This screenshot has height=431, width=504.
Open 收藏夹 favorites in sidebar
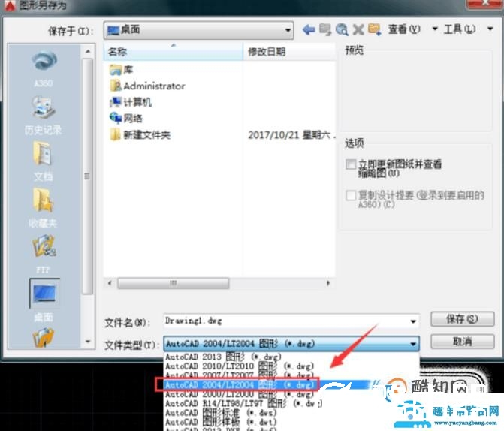(43, 209)
